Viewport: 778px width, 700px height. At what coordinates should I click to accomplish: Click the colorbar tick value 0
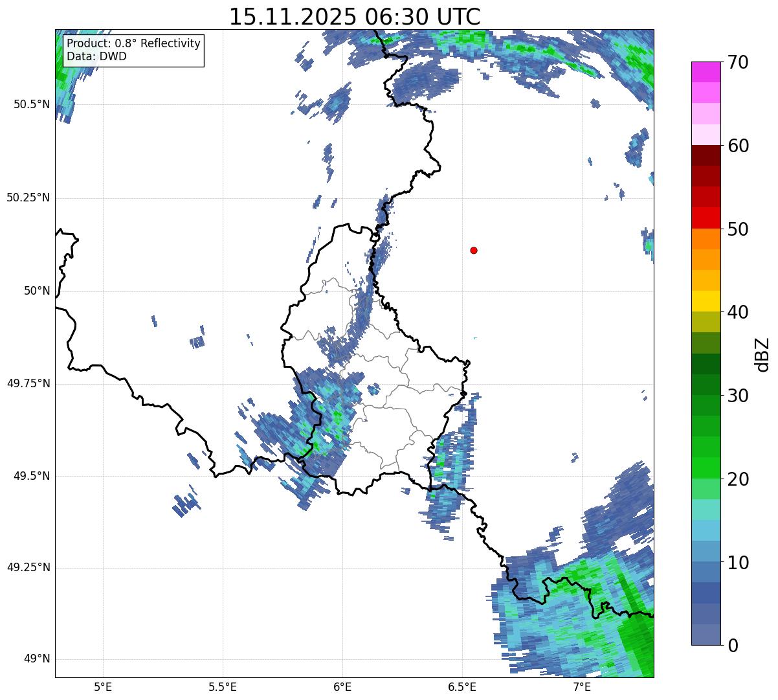pos(732,646)
